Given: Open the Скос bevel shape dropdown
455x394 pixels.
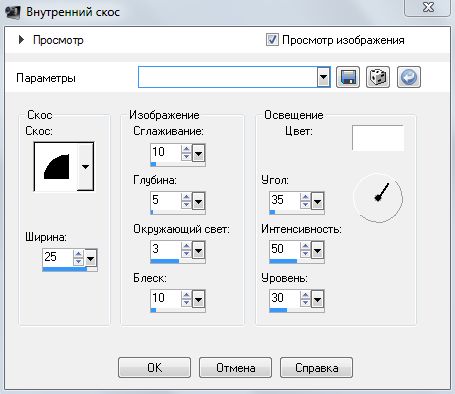Looking at the screenshot, I should [86, 166].
